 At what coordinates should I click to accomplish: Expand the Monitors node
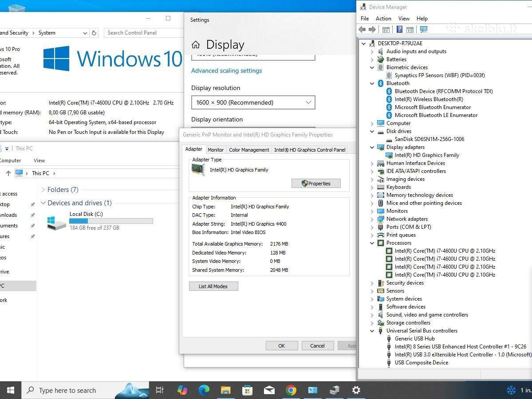372,211
